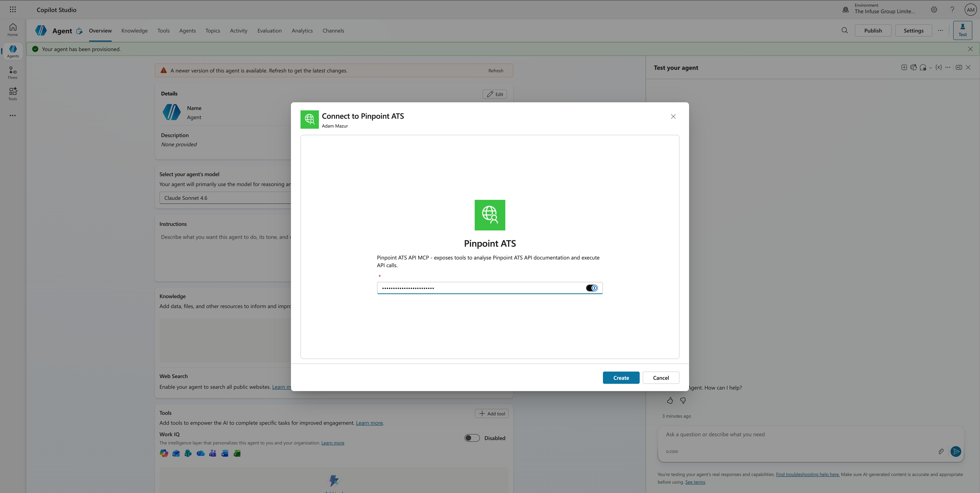Image resolution: width=980 pixels, height=493 pixels.
Task: Open the See terms link
Action: [695, 482]
